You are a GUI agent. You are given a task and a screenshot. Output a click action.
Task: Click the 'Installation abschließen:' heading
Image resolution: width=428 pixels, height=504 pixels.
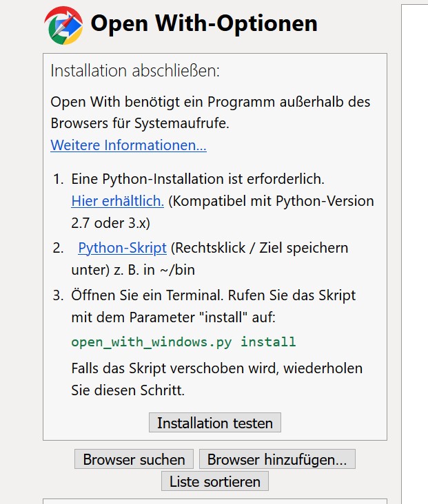[x=135, y=71]
